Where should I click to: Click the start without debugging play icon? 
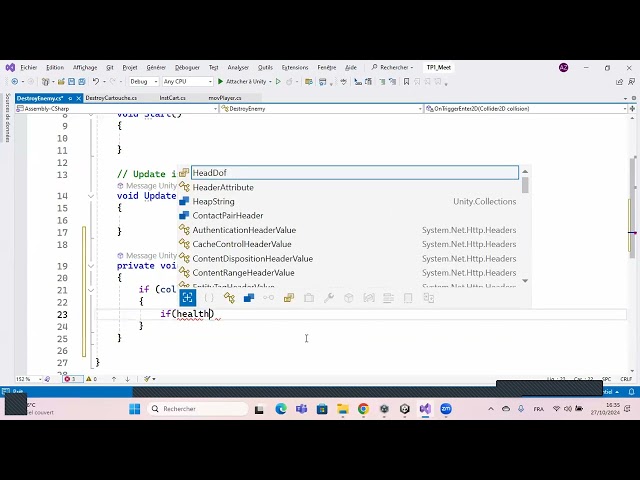pos(278,82)
